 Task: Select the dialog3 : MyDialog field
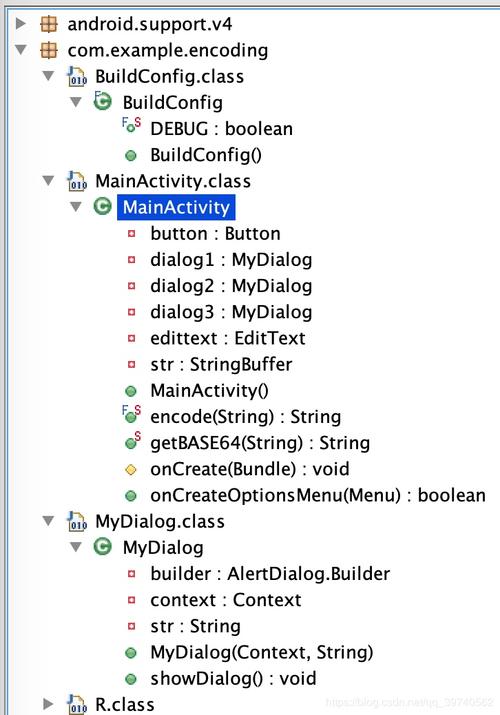click(232, 312)
